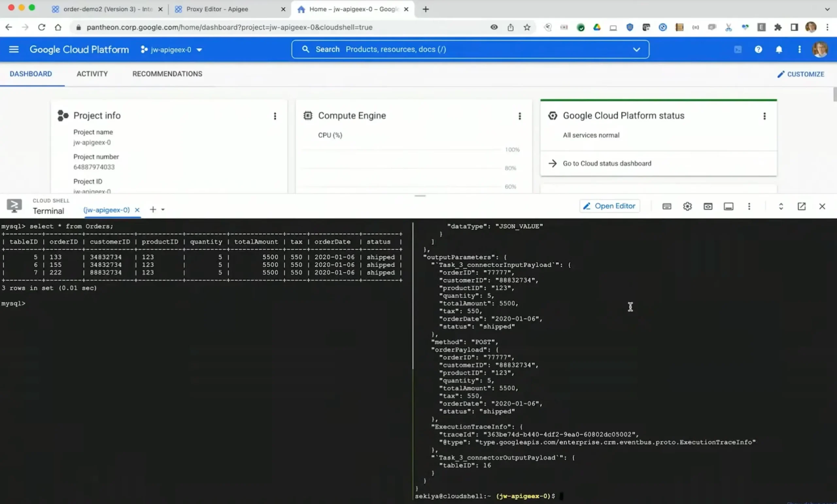Close the order-demo2 browser tab
Screen dimensions: 837x504
(x=160, y=9)
